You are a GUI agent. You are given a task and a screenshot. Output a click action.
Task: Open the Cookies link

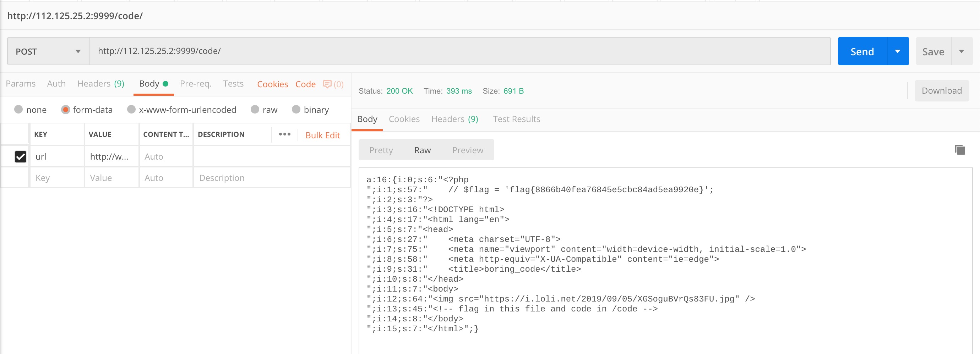pyautogui.click(x=272, y=84)
